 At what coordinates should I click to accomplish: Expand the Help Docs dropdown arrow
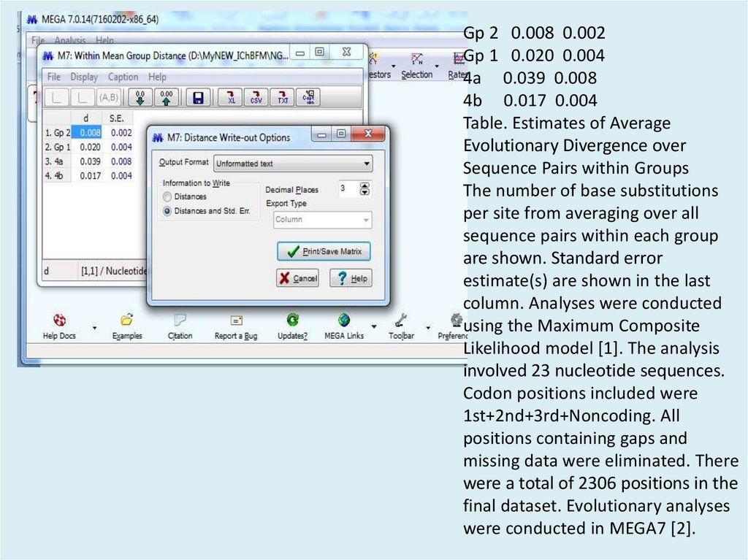[94, 327]
